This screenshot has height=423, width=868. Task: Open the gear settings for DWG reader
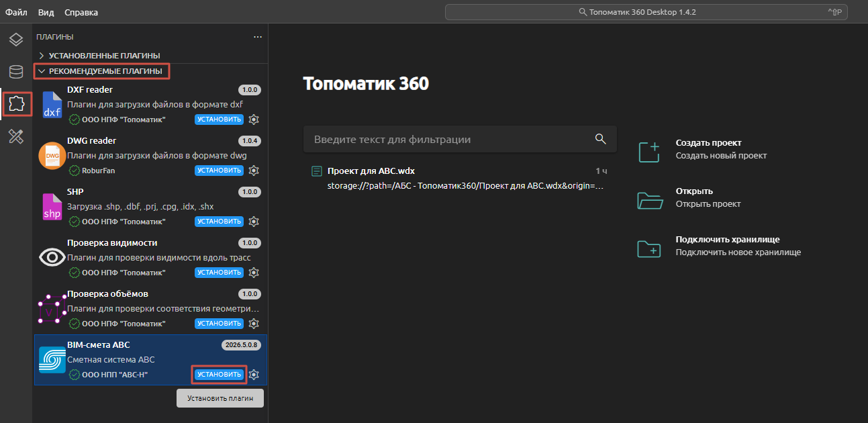(254, 171)
